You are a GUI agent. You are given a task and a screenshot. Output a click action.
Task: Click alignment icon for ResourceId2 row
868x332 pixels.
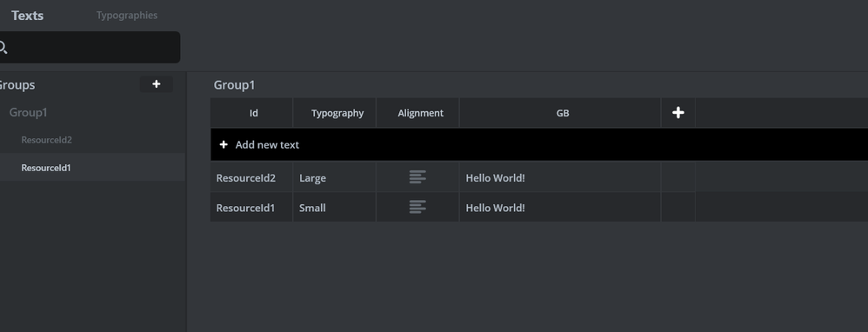(x=417, y=177)
